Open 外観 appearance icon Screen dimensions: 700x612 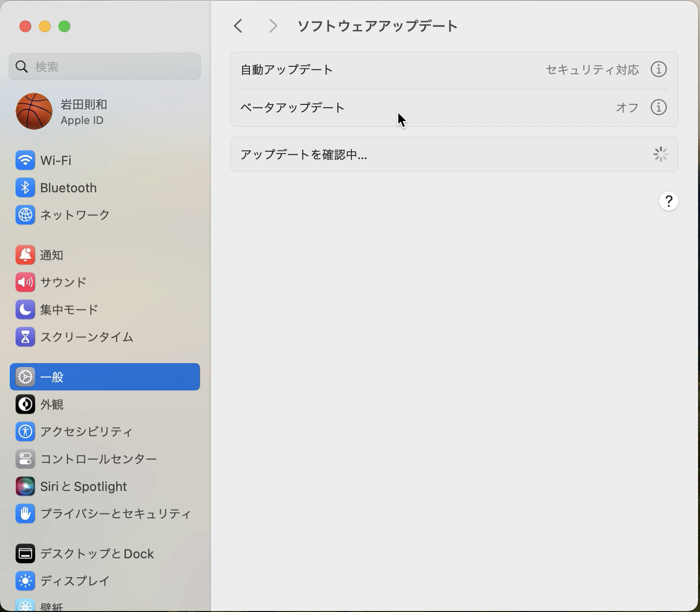tap(25, 404)
